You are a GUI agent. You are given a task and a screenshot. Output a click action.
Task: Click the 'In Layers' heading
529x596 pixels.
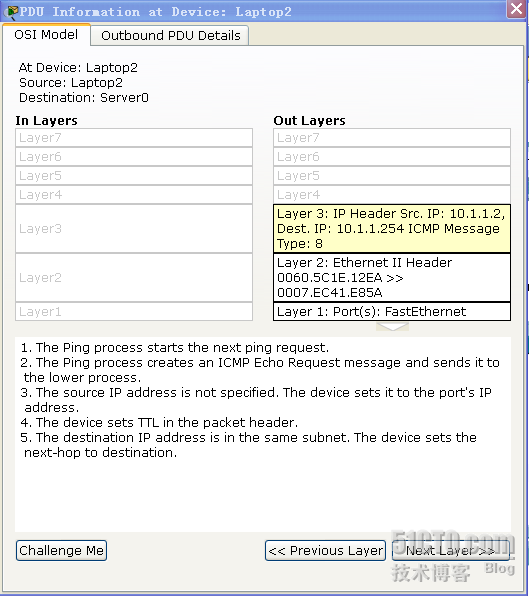click(x=46, y=120)
